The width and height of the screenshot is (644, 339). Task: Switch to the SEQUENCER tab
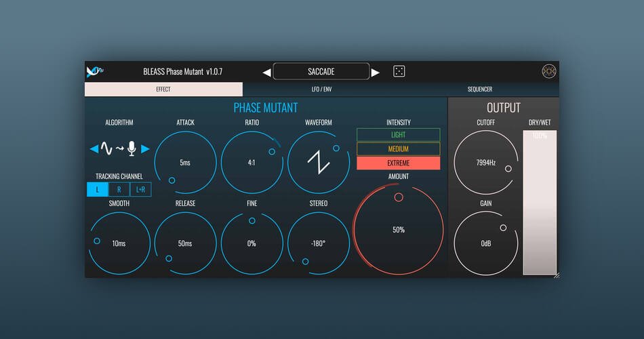pos(480,89)
